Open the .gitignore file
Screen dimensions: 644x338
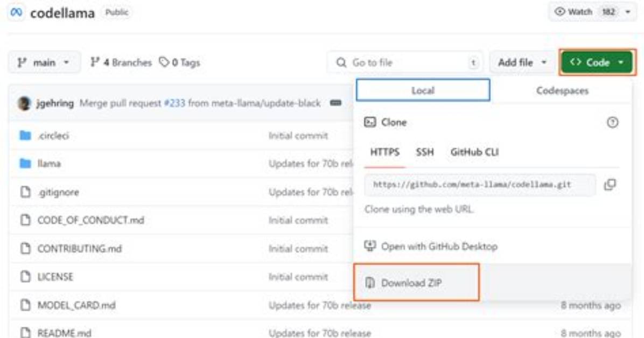pos(58,192)
